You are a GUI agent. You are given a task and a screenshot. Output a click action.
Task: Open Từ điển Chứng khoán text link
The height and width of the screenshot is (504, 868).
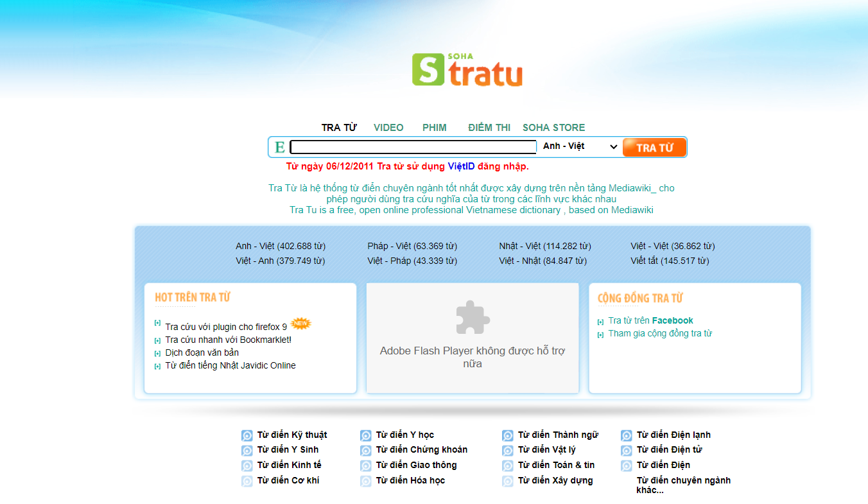pos(422,449)
